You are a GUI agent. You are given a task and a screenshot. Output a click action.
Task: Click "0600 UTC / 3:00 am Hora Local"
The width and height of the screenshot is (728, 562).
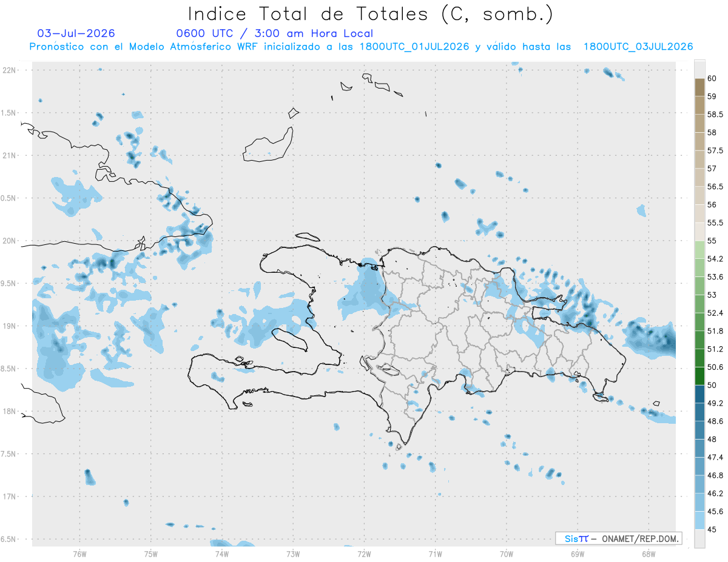[x=274, y=34]
